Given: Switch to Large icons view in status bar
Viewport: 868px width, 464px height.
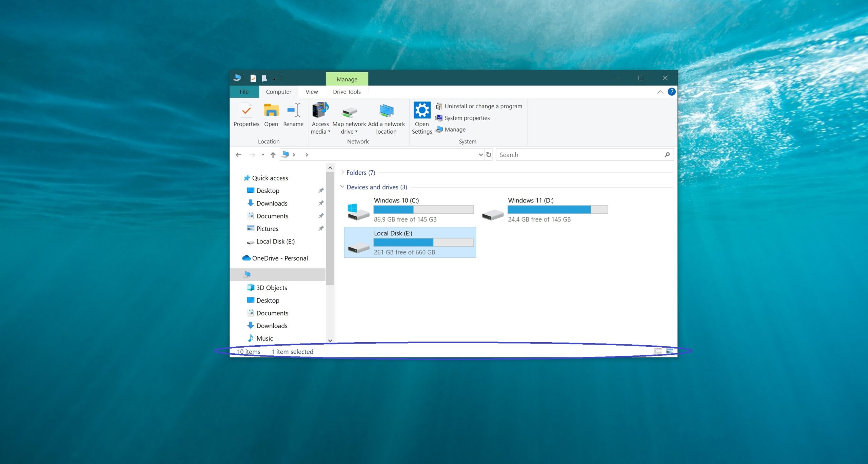Looking at the screenshot, I should [669, 351].
